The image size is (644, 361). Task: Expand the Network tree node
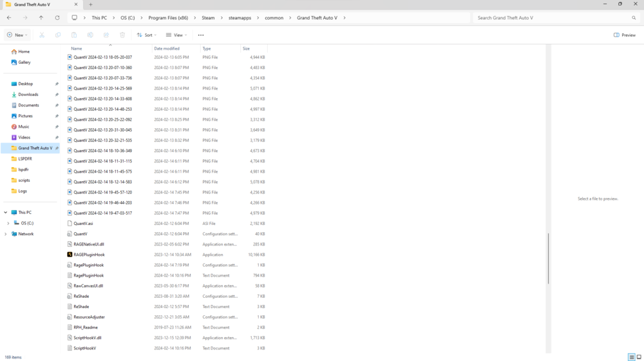[x=6, y=233]
